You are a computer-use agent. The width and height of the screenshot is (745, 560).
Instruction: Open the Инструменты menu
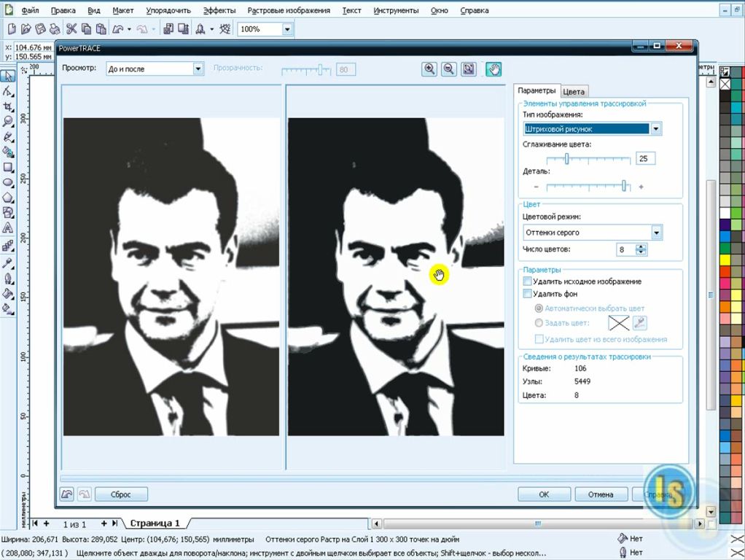396,10
